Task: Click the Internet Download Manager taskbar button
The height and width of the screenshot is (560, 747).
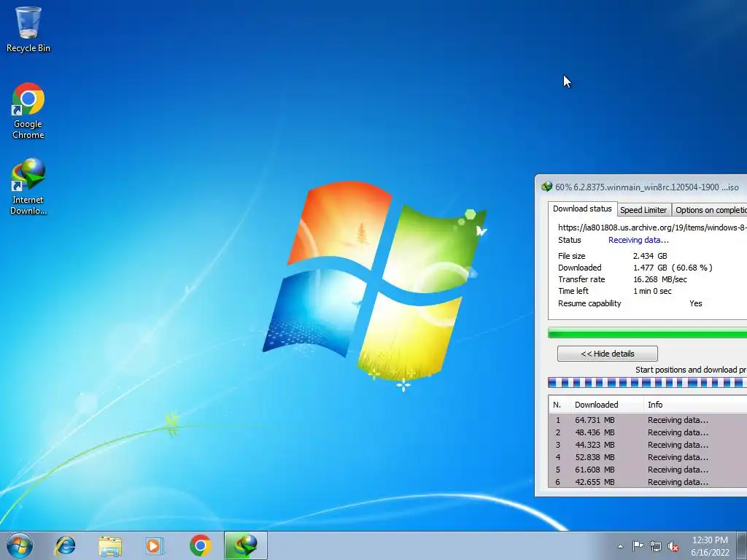Action: pyautogui.click(x=246, y=545)
